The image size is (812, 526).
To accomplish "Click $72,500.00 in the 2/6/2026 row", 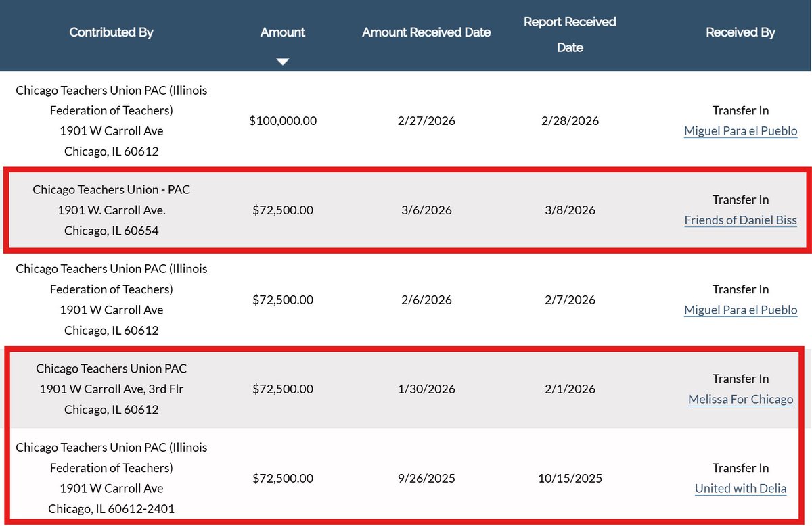I will pyautogui.click(x=283, y=300).
